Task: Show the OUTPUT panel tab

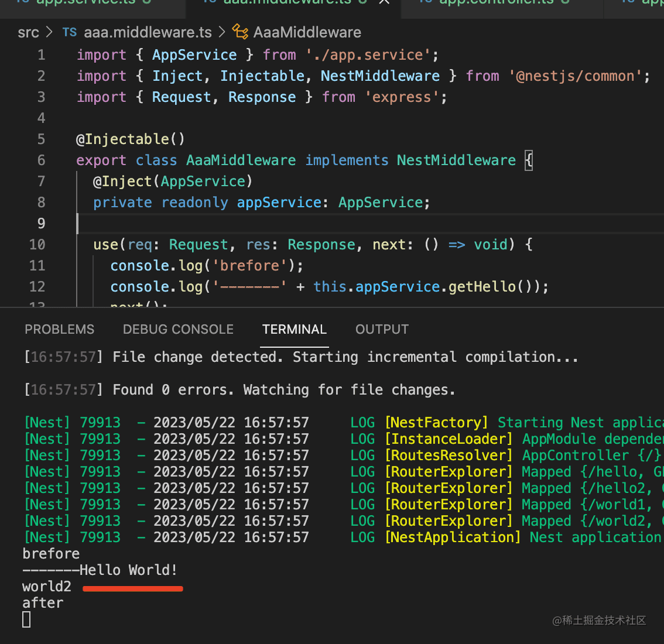Action: pos(382,330)
